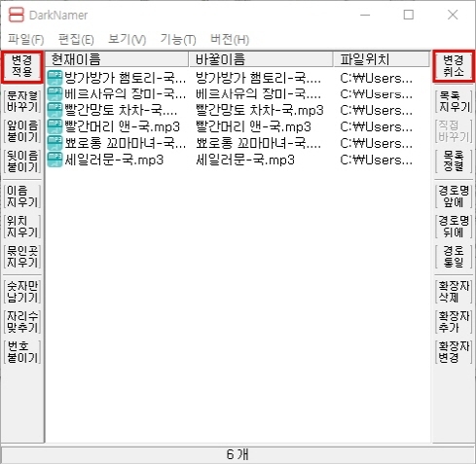
Task: Click the 확장자 변경 button
Action: tap(454, 352)
